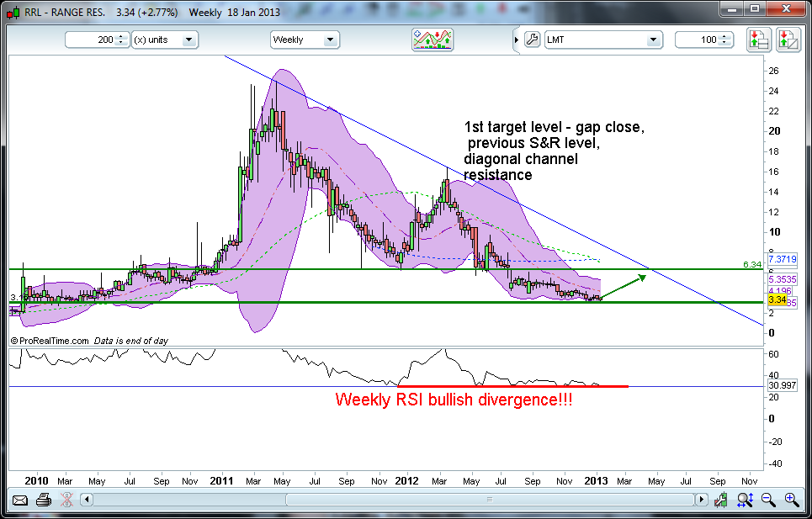Click the sell order ticket icon
812x519 pixels.
coord(788,40)
